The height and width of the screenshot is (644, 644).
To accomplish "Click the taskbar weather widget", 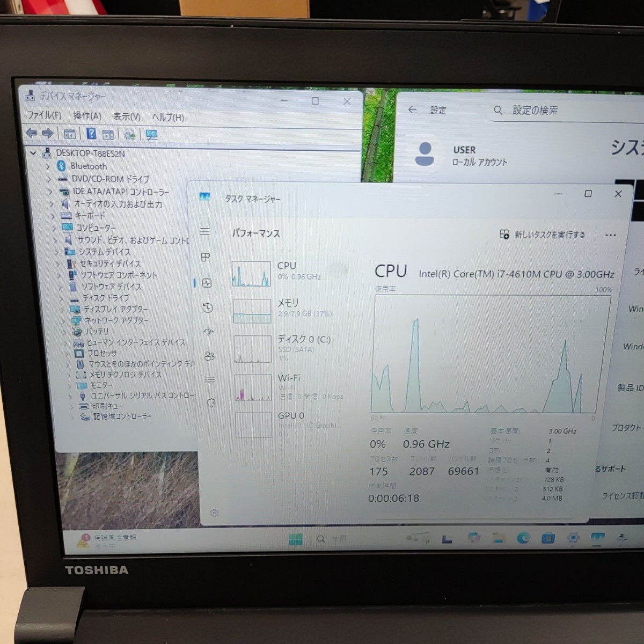I will [107, 540].
